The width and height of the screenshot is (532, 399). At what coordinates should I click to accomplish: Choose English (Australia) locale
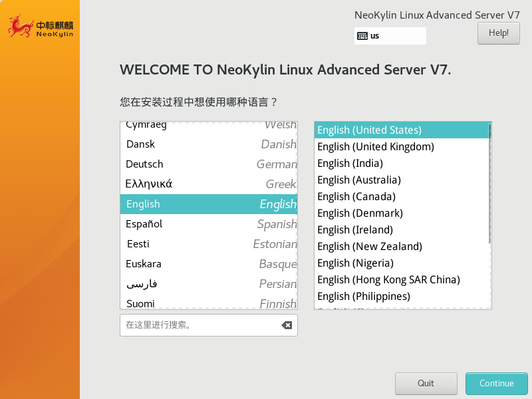click(402, 180)
